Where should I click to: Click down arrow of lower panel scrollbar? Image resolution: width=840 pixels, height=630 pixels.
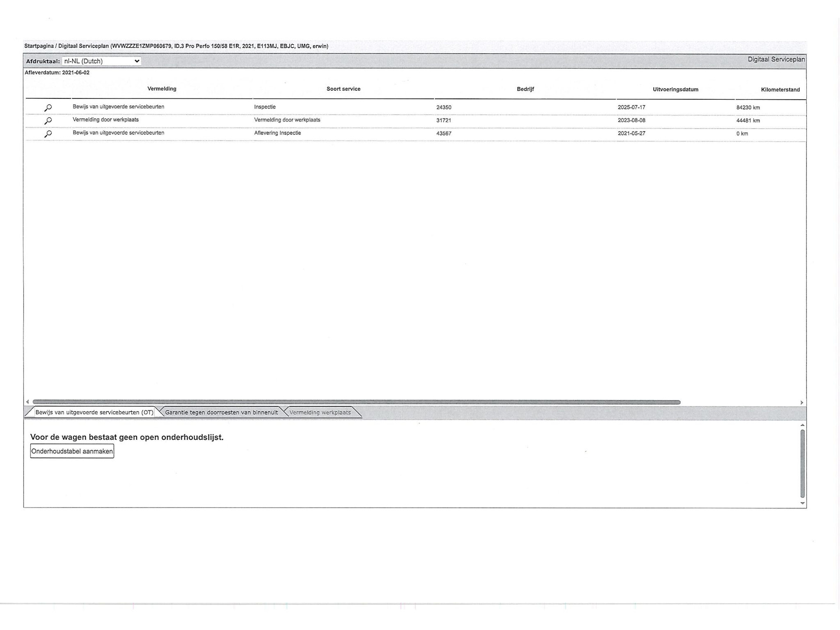pyautogui.click(x=802, y=503)
